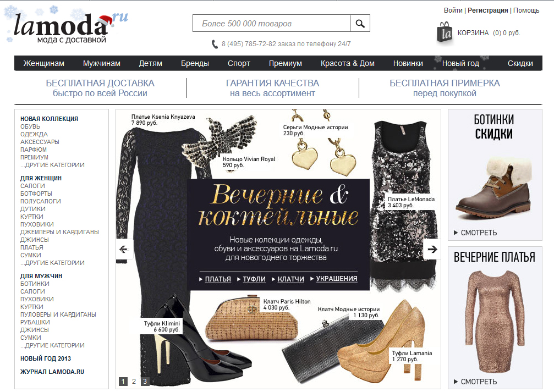Go to previous banner slide arrow
554x392 pixels.
coord(124,249)
